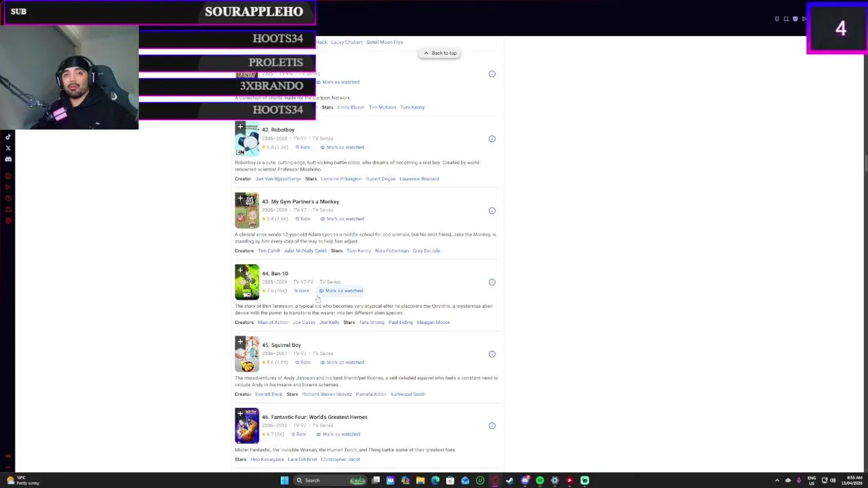Viewport: 868px width, 488px height.
Task: Open the Microsoft Store taskbar icon
Action: (x=450, y=481)
